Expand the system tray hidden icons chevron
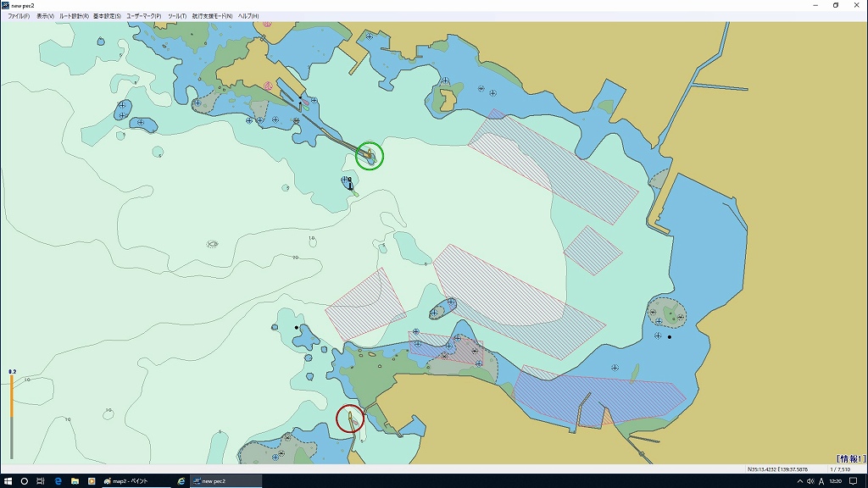This screenshot has height=488, width=868. pyautogui.click(x=799, y=480)
